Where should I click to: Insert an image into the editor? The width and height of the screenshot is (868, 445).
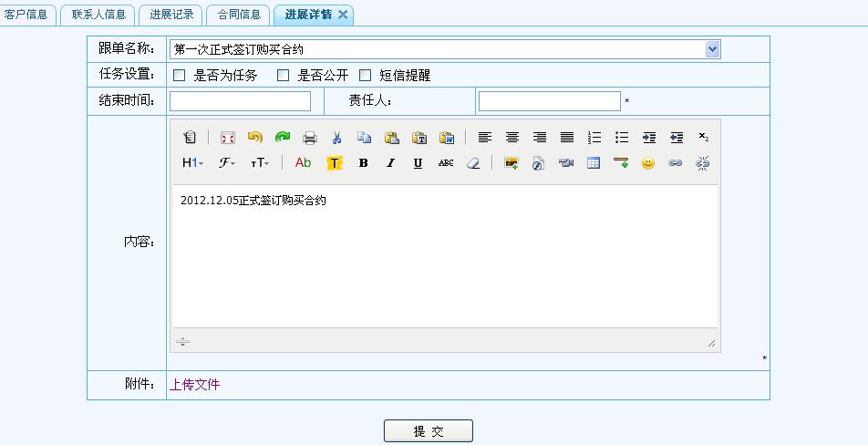pos(511,162)
